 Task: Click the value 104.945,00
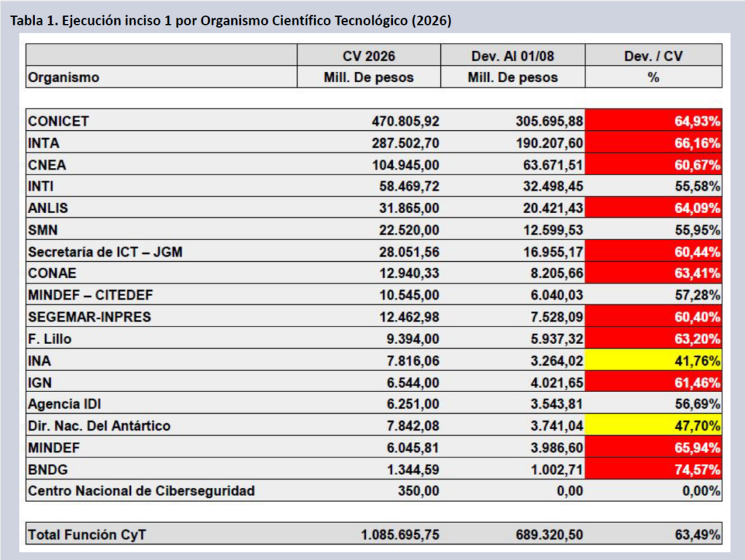(405, 165)
